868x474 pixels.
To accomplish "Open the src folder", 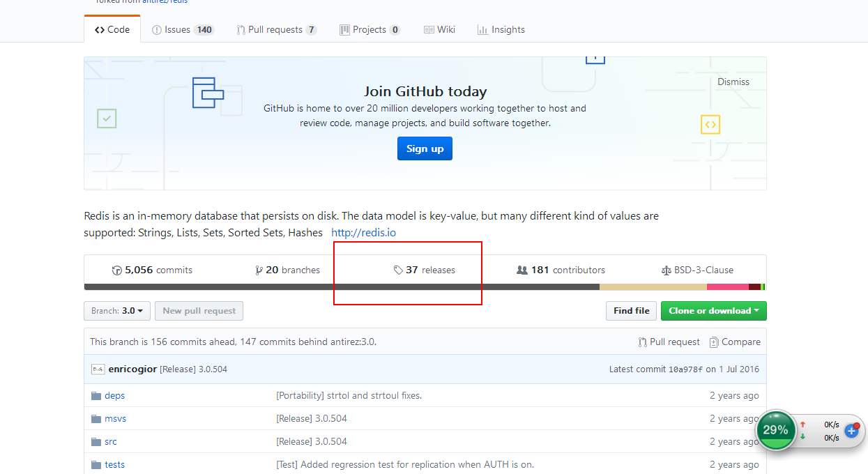I will (111, 441).
